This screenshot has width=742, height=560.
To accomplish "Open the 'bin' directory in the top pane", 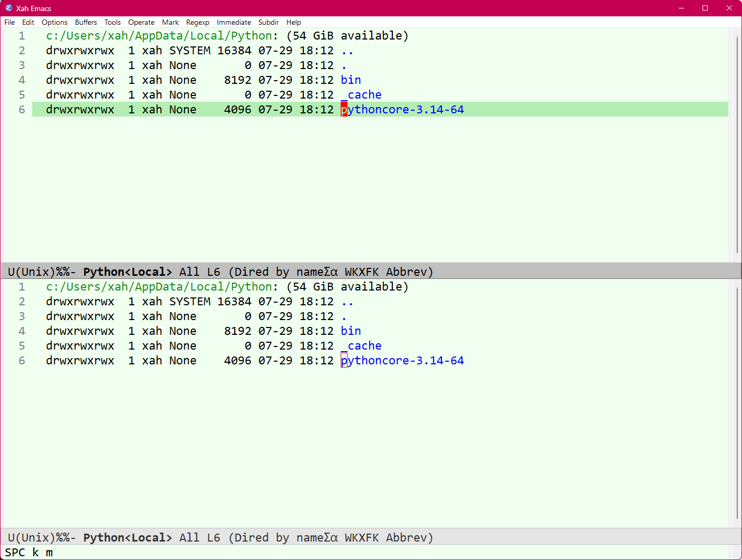I will 351,80.
